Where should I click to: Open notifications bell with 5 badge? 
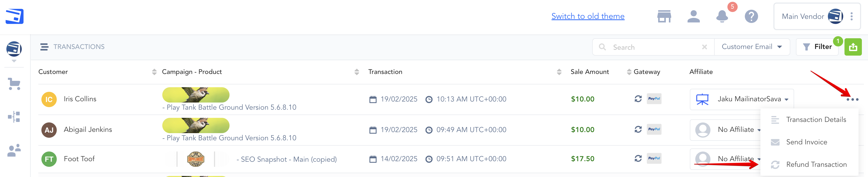(722, 16)
